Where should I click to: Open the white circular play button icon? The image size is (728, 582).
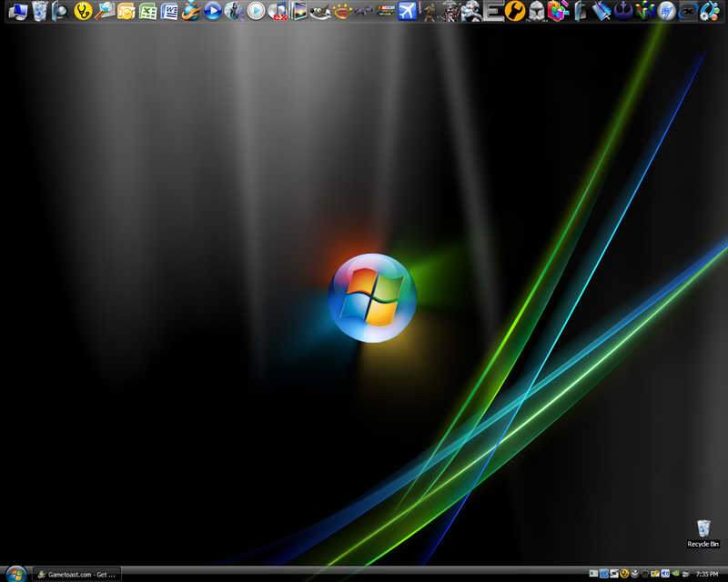(256, 11)
